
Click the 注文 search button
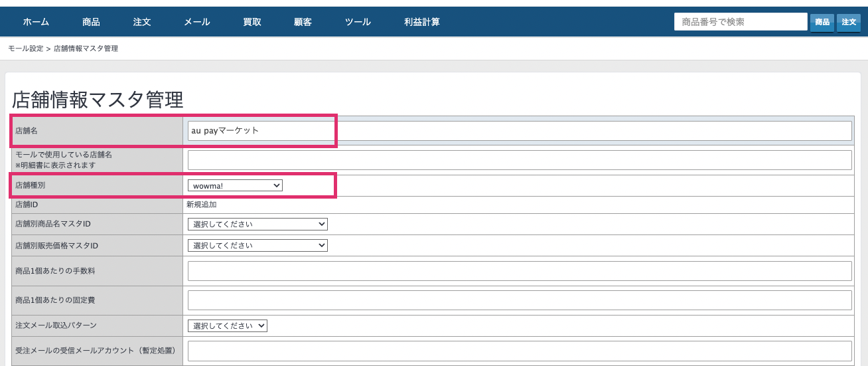point(849,22)
